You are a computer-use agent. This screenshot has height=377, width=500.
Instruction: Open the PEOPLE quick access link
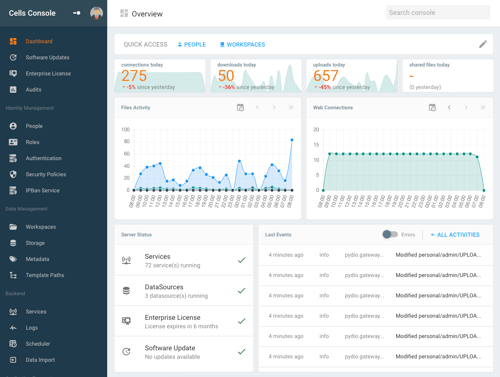click(192, 44)
